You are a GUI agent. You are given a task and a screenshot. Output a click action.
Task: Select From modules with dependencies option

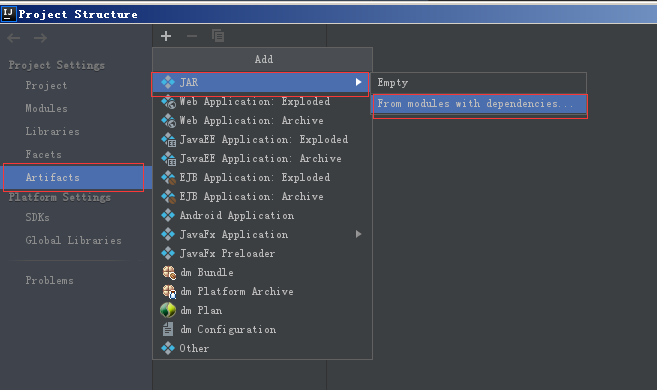point(479,104)
